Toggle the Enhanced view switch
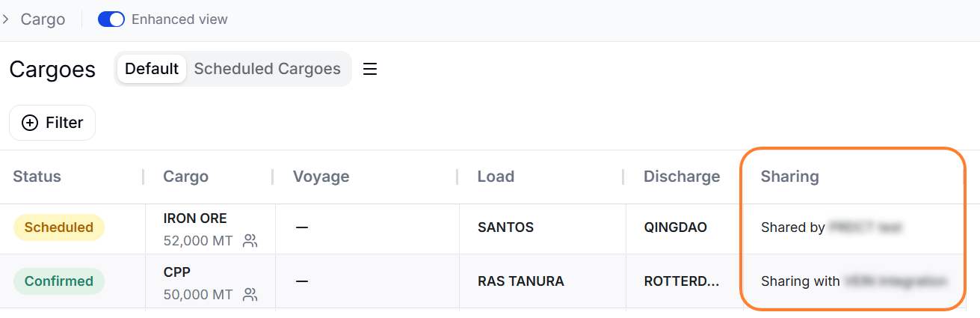980x318 pixels. tap(111, 19)
